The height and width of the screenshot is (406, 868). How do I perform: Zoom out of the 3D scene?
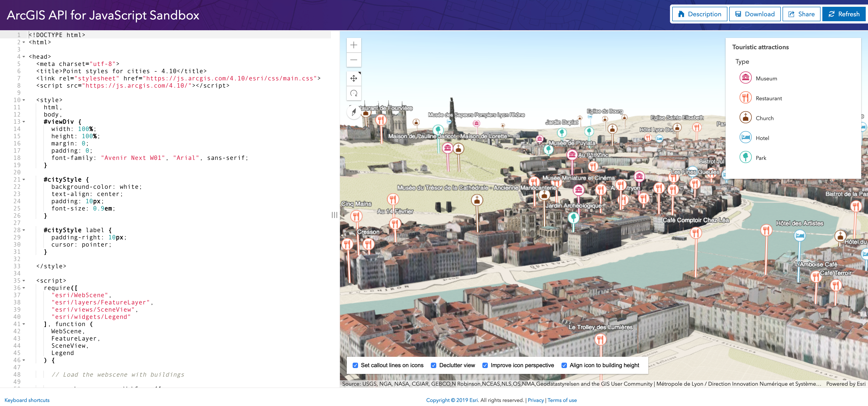354,60
